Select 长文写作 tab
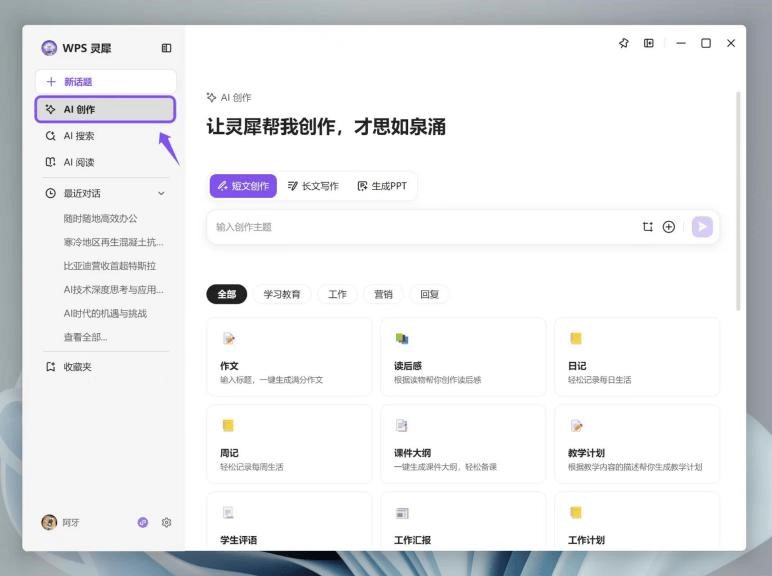 point(313,186)
